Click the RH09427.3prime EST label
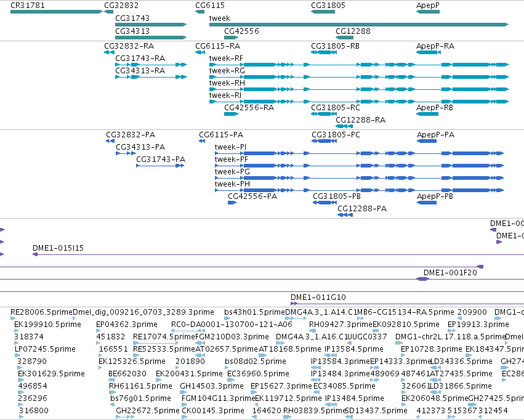This screenshot has height=420, width=524. pyautogui.click(x=341, y=325)
